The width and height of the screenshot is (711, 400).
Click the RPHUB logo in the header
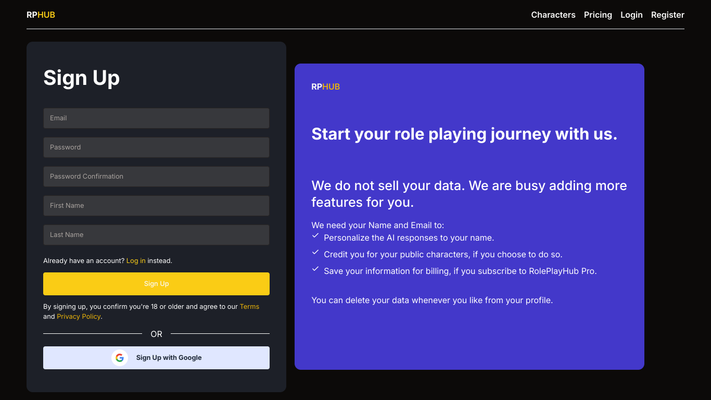(41, 15)
